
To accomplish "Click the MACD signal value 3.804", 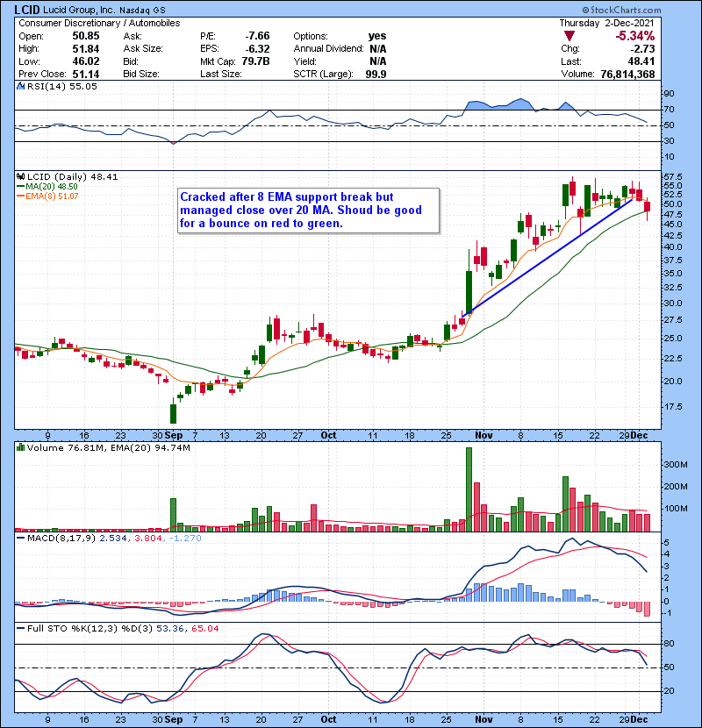I will click(147, 539).
